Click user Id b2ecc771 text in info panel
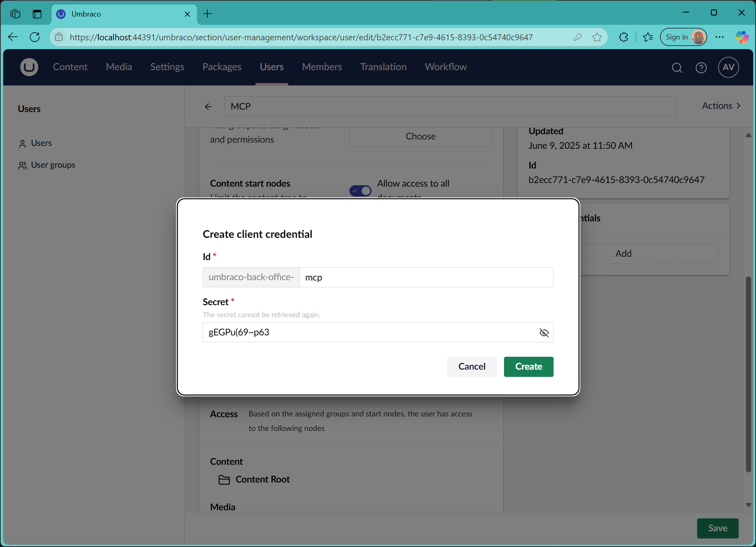The image size is (756, 547). [x=616, y=180]
